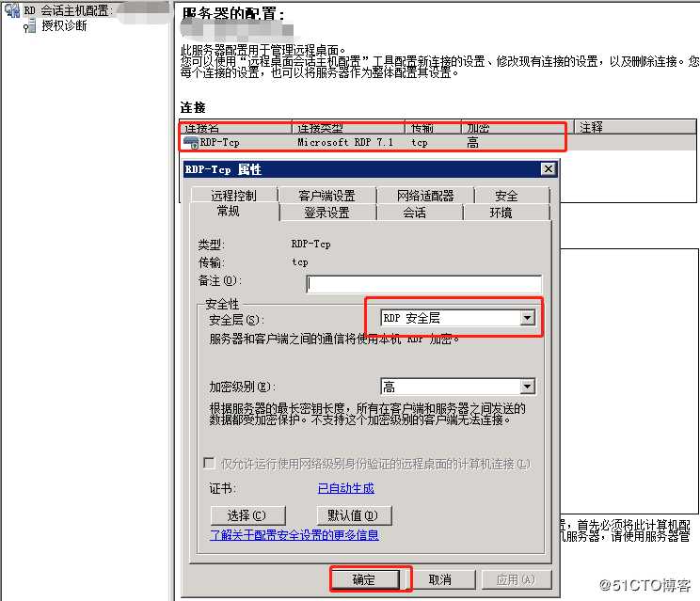Select the 授权诊断 node icon

(x=30, y=26)
